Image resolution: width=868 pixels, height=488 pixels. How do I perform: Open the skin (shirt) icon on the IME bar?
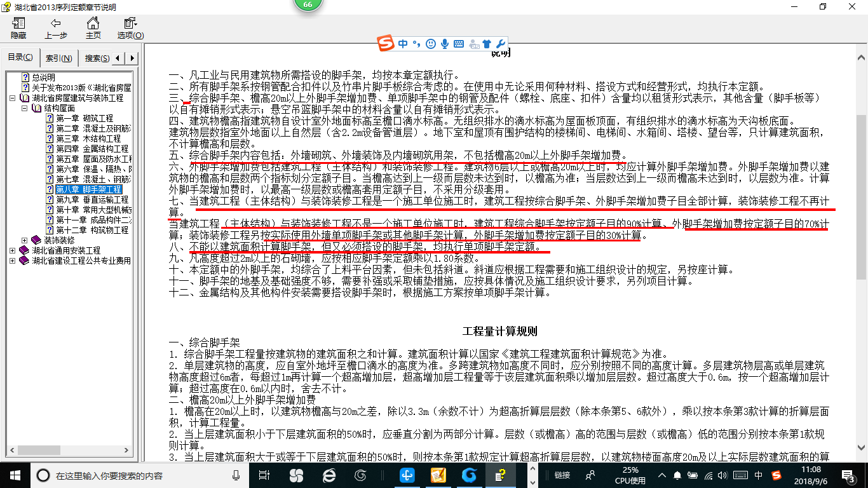coord(487,44)
